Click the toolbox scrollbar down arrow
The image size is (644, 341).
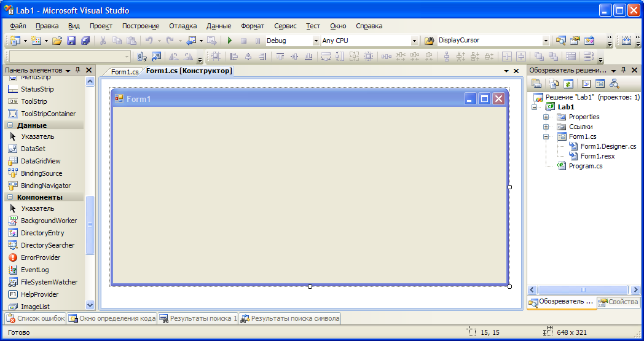[x=90, y=305]
